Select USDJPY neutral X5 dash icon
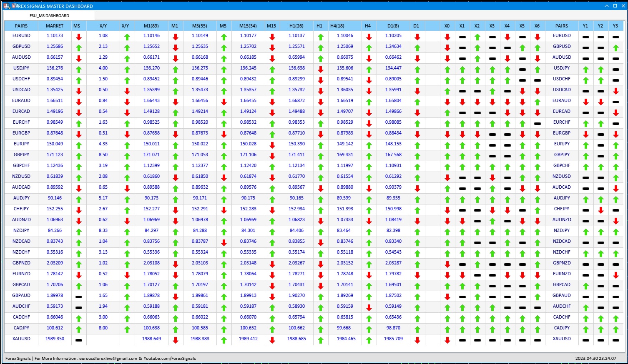The height and width of the screenshot is (364, 628). coord(522,70)
